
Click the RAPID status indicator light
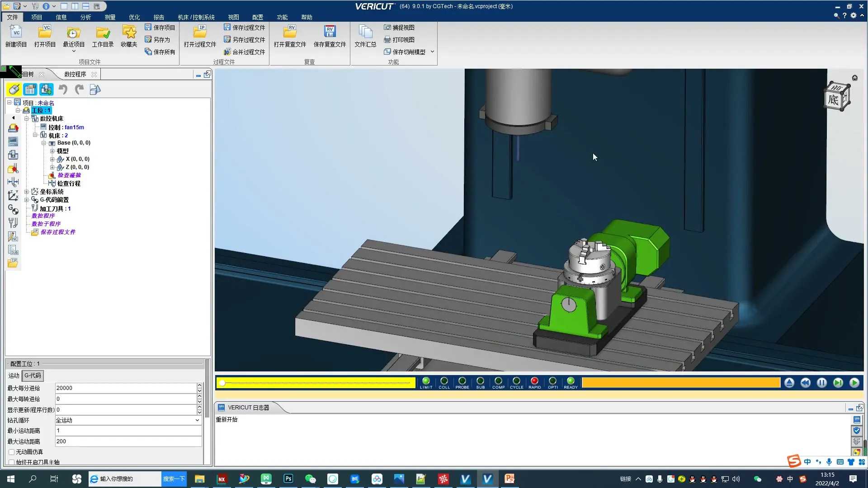pos(534,381)
